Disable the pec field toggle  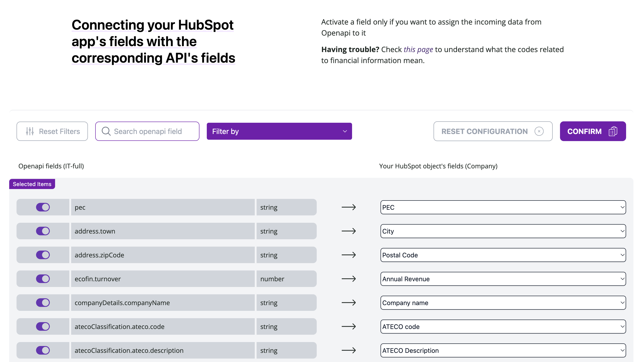click(43, 207)
